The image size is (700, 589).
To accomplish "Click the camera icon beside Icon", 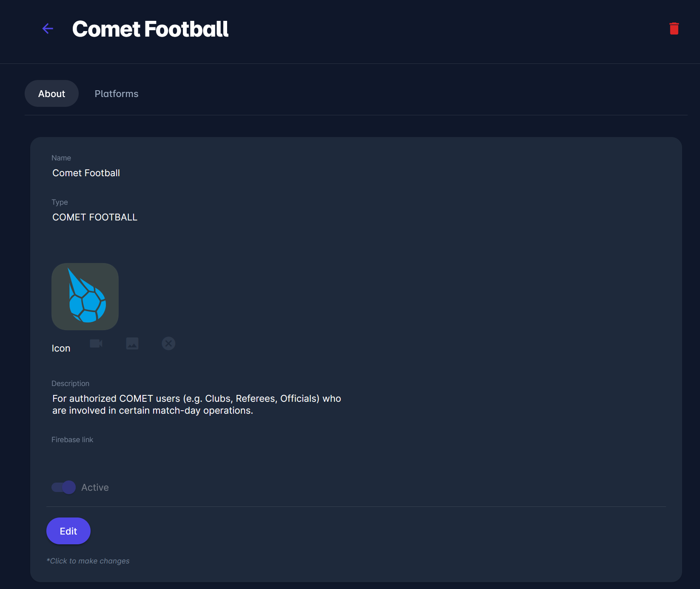I will point(96,343).
